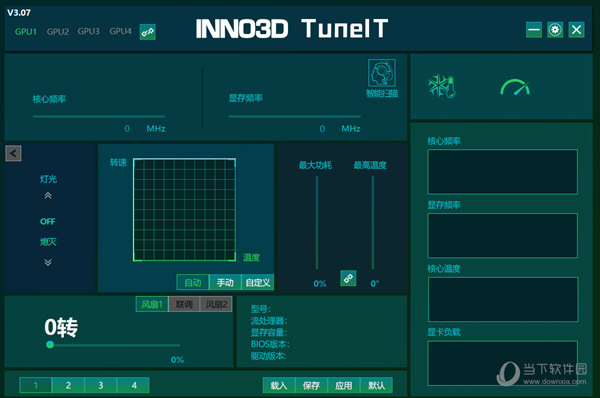
Task: Click the 显存容量 memory size row
Action: pyautogui.click(x=269, y=332)
